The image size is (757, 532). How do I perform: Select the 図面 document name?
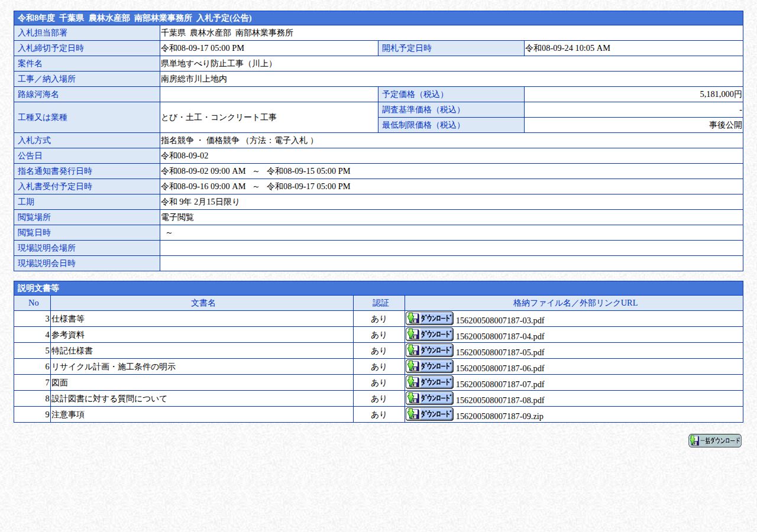60,383
